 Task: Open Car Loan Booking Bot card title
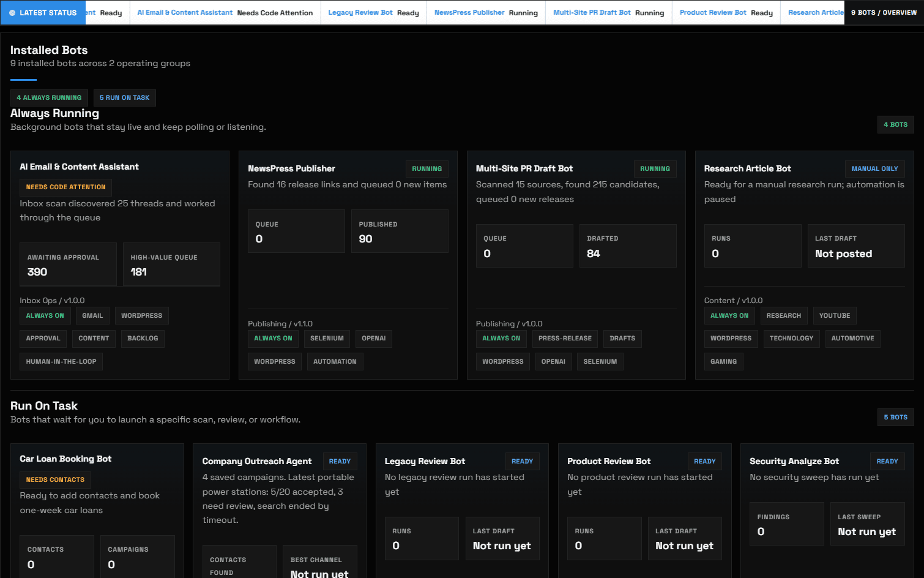[65, 459]
